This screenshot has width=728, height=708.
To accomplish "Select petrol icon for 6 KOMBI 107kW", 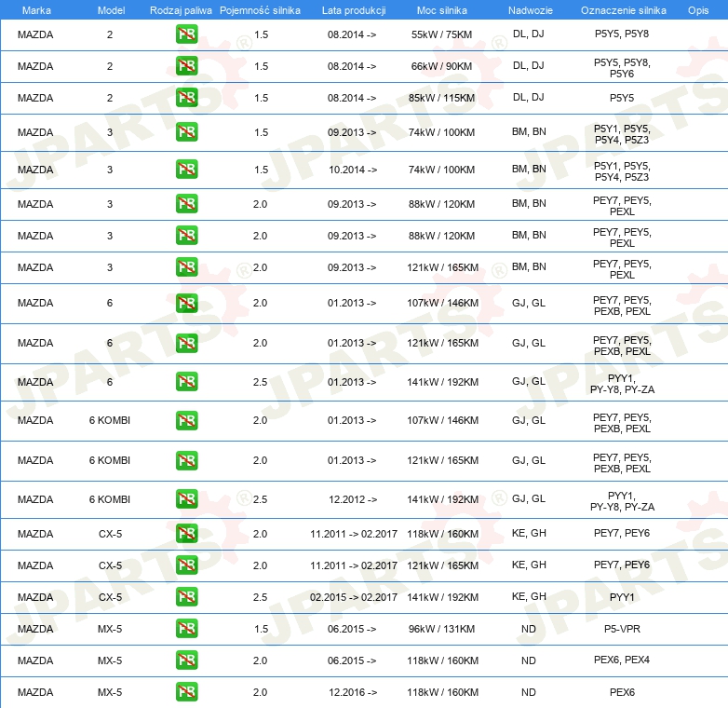I will (x=186, y=420).
